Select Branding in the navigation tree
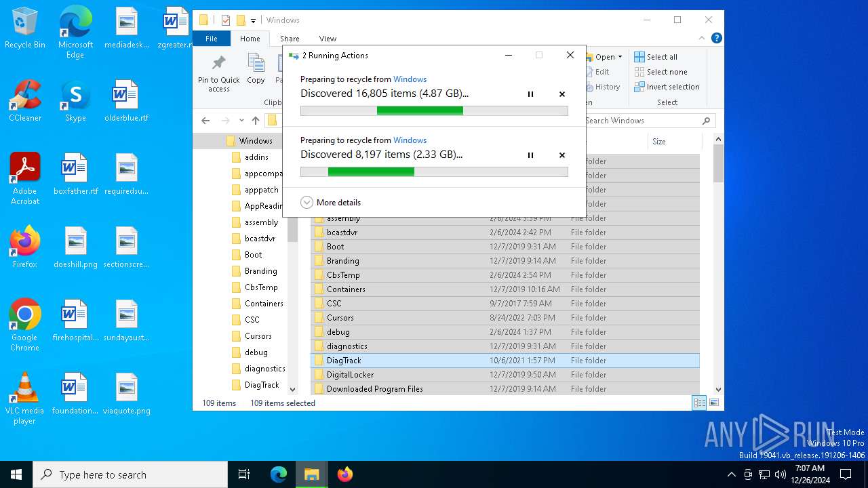 pos(260,271)
